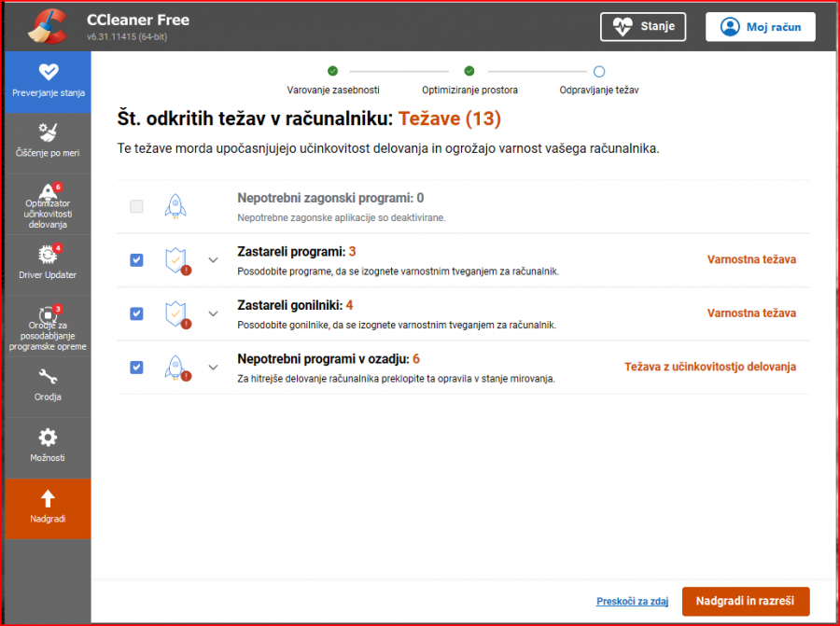Click the CCleaner logo icon
Screen dimensions: 840x626
(47, 26)
